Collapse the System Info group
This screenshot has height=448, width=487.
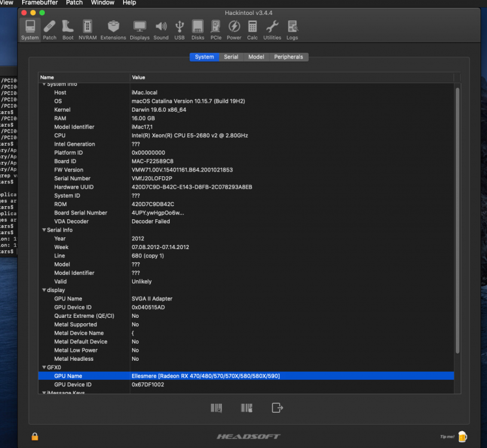coord(44,84)
